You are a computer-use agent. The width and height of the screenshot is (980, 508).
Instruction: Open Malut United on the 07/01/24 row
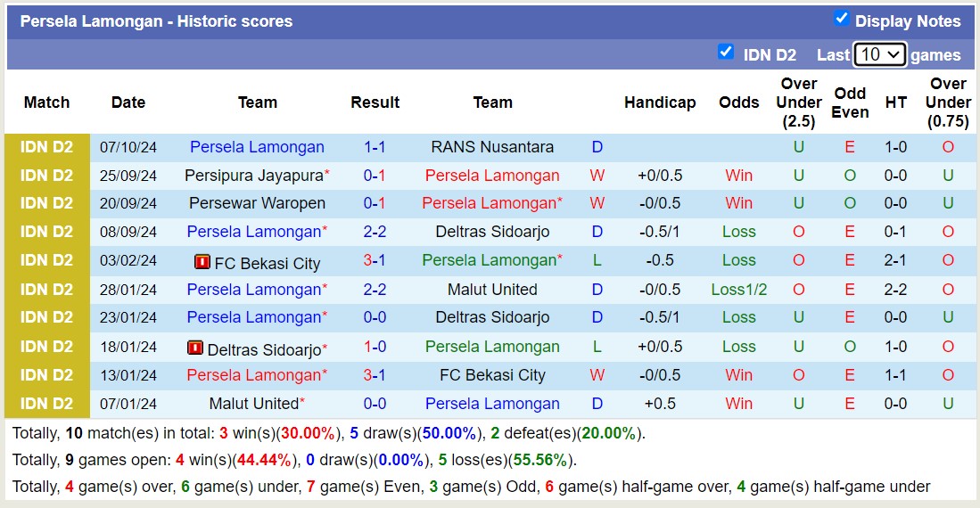(253, 404)
